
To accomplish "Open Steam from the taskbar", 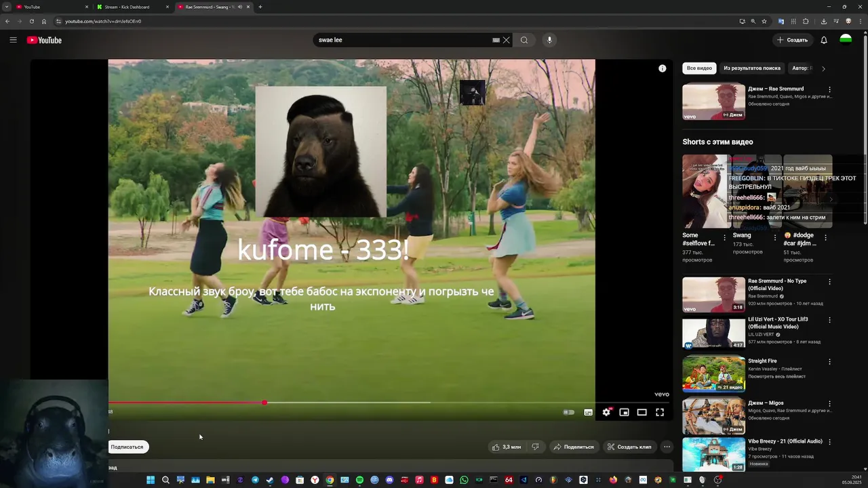I will click(x=270, y=480).
